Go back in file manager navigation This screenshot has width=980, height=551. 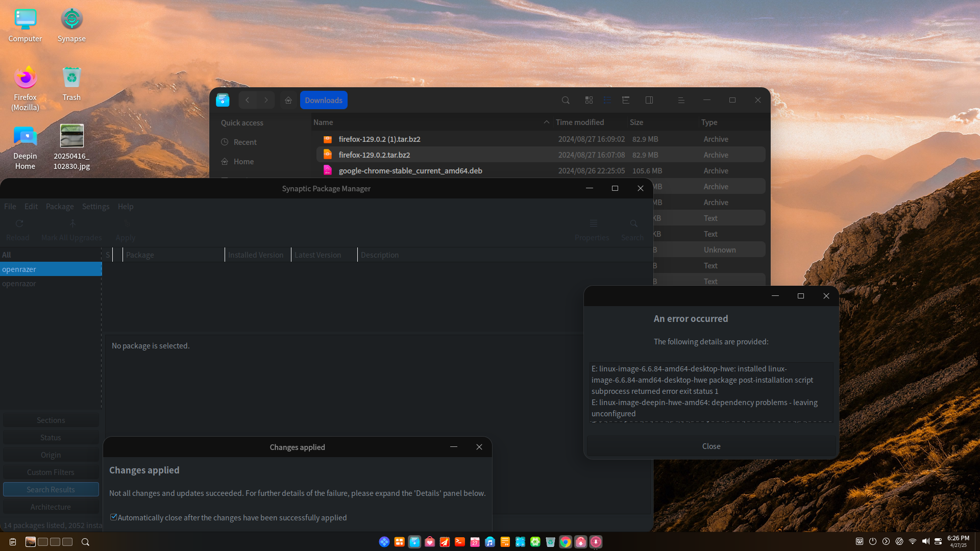pyautogui.click(x=248, y=100)
